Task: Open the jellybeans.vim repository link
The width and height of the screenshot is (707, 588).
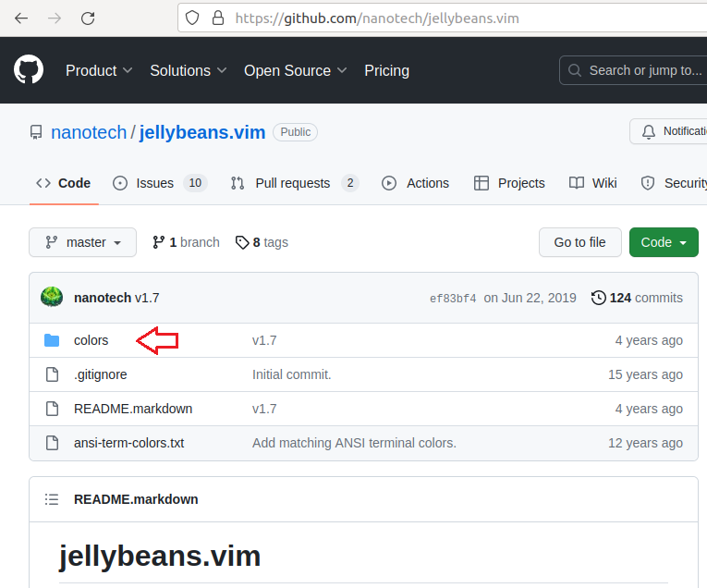Action: point(202,132)
